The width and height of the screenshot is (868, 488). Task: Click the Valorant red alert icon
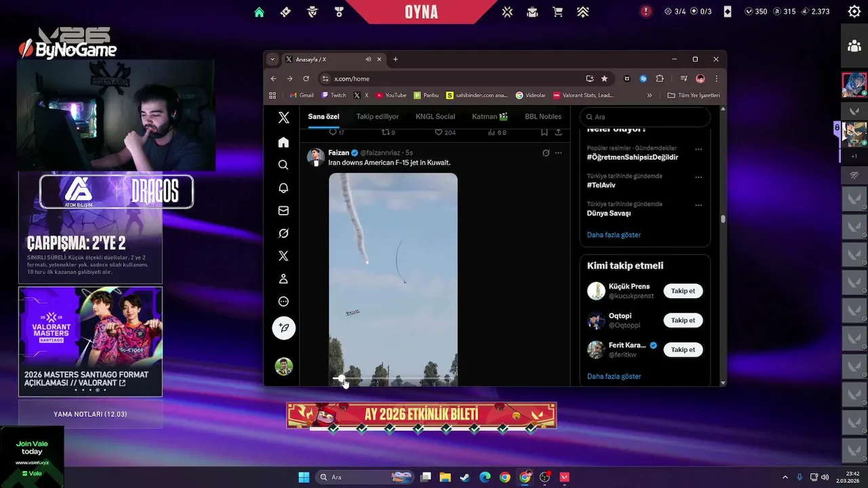point(646,12)
